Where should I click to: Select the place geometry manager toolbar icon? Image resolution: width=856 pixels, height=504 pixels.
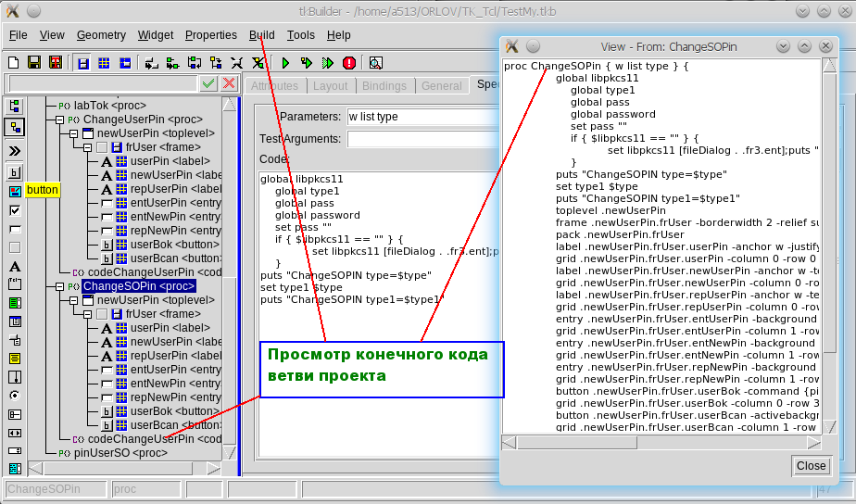(x=125, y=63)
